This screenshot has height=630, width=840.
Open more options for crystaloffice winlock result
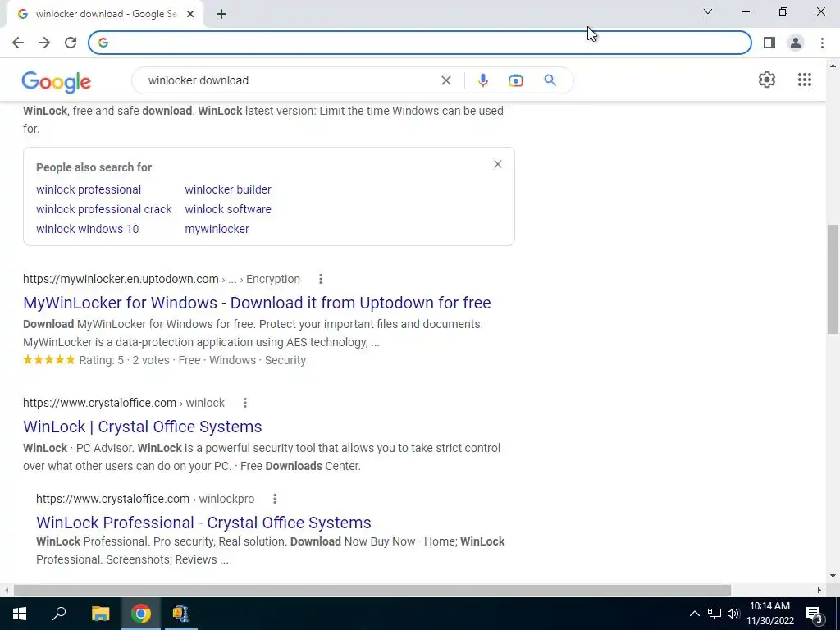tap(244, 403)
